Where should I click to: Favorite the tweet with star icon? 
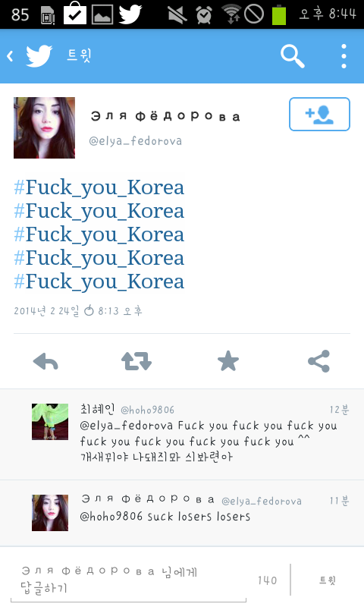228,361
